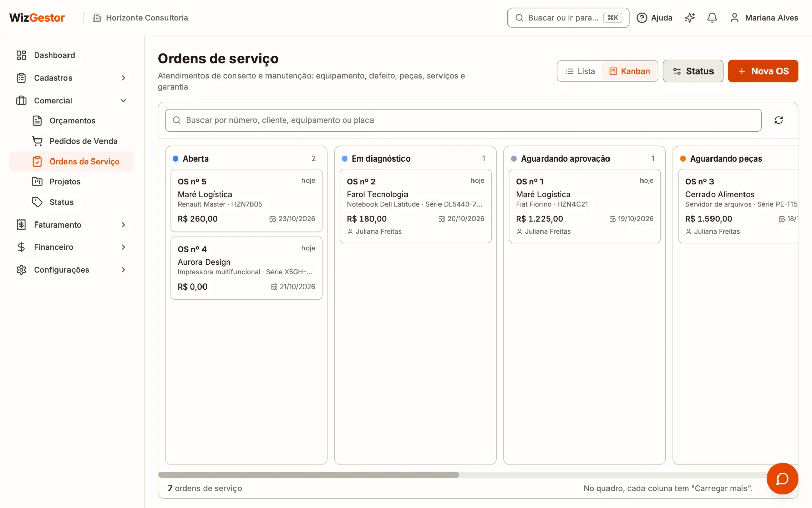Click the Status filter button
Viewport: 812px width, 508px height.
tap(693, 71)
